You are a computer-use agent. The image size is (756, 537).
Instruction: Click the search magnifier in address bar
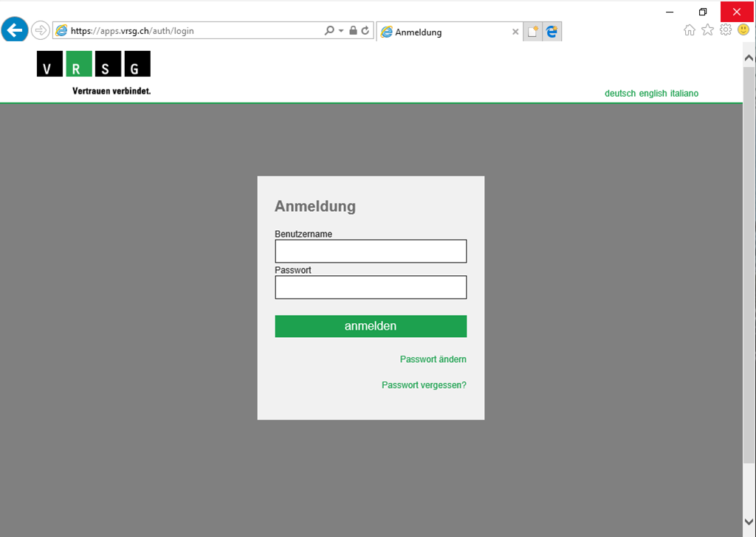point(329,31)
